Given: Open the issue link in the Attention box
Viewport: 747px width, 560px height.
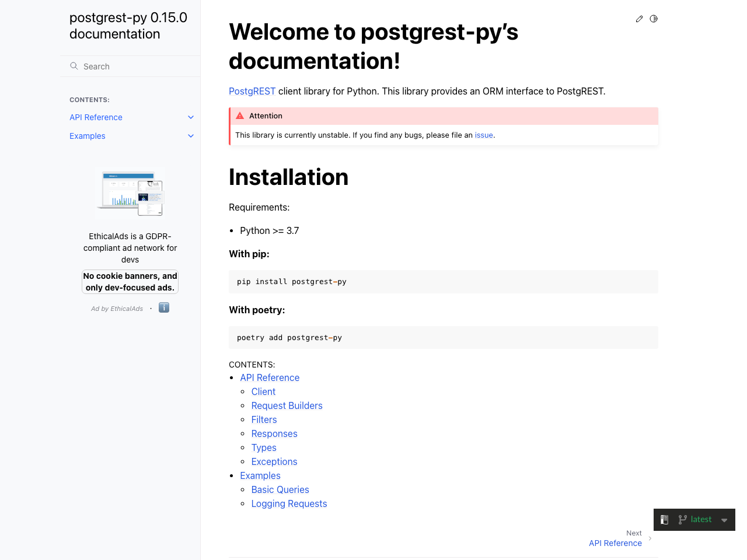Looking at the screenshot, I should point(484,135).
